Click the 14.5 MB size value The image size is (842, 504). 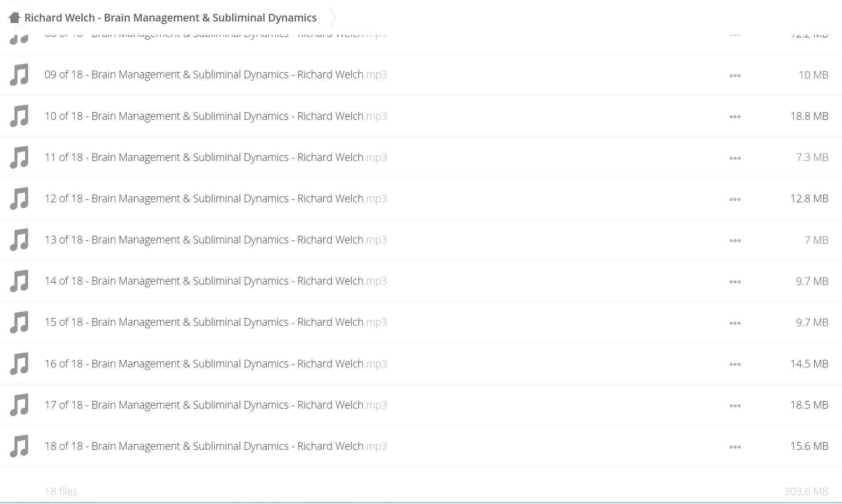809,364
